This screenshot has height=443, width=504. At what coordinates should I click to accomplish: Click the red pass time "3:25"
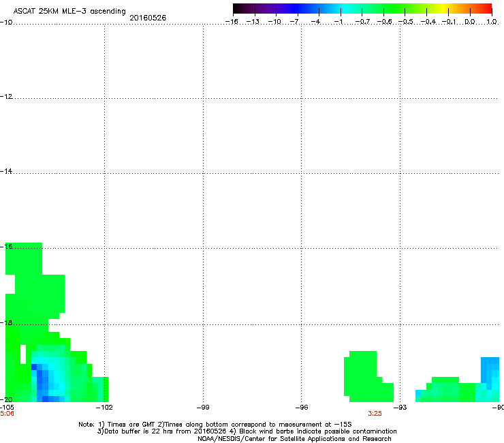[x=375, y=414]
